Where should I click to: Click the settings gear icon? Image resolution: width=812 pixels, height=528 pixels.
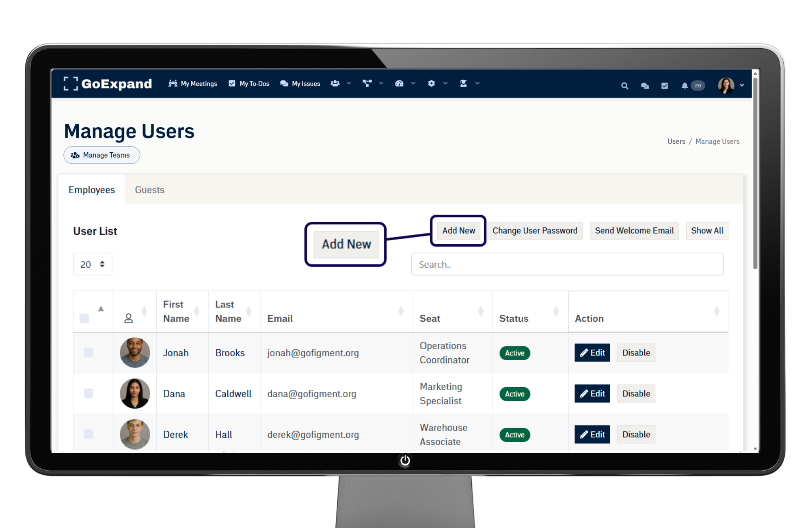tap(432, 84)
